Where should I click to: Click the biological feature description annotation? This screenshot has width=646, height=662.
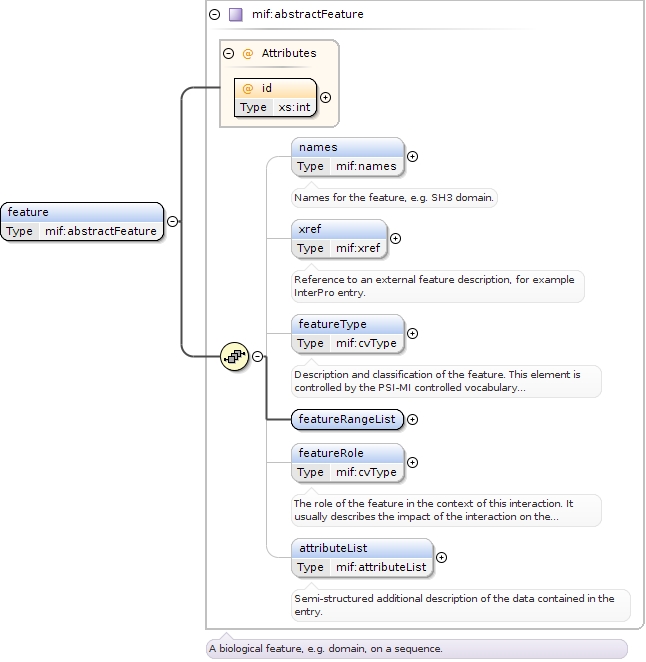click(x=325, y=648)
